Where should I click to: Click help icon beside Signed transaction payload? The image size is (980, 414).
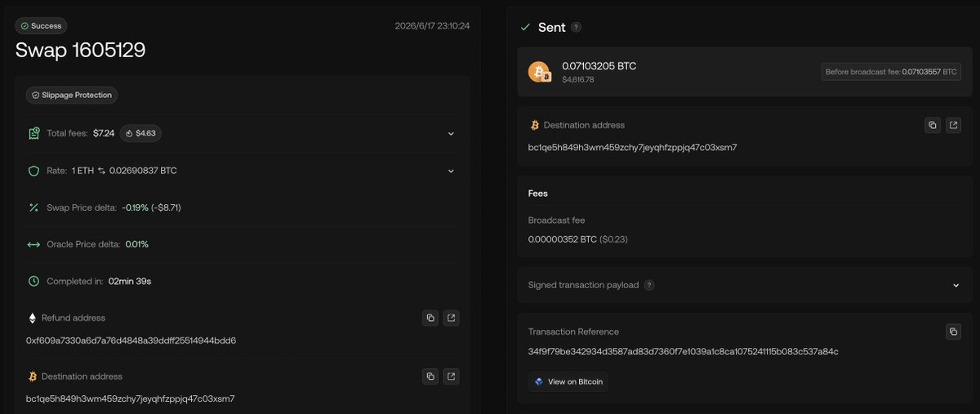point(649,285)
